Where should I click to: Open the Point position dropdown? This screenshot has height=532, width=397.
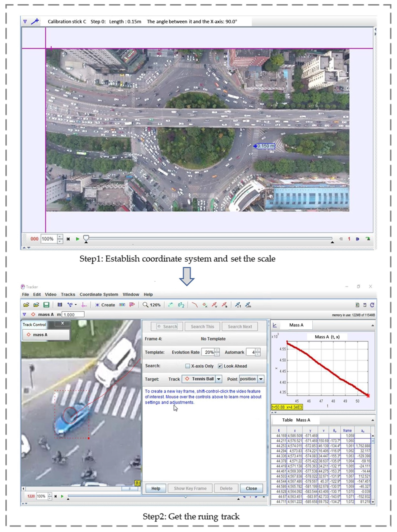(x=261, y=379)
